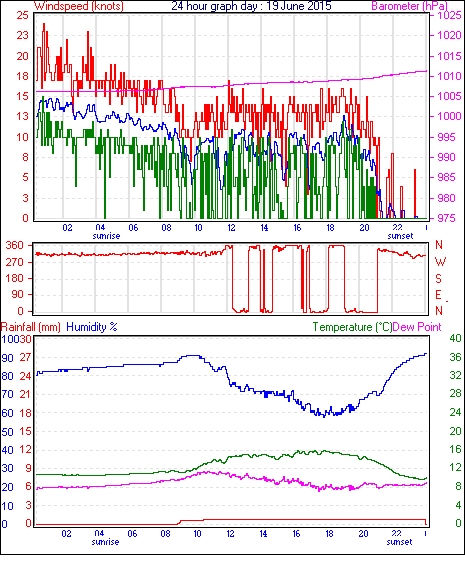
Task: Click the Temperature (°C) legend label
Action: coord(352,327)
